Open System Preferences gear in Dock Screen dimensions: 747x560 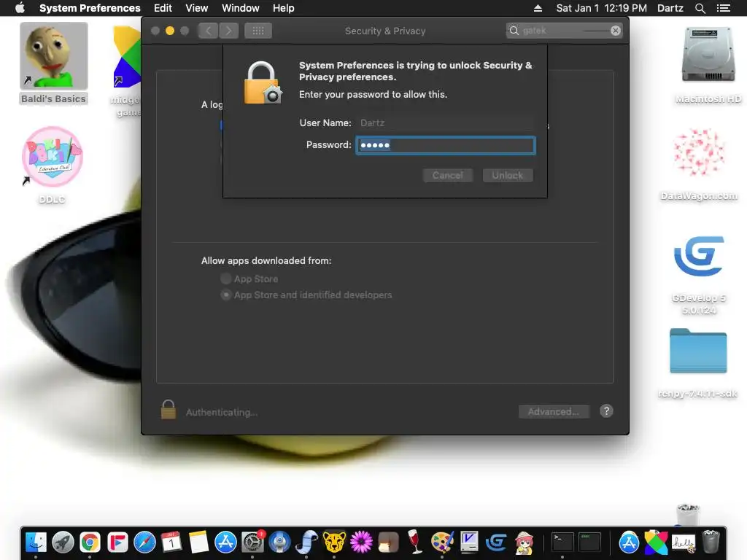[x=252, y=542]
